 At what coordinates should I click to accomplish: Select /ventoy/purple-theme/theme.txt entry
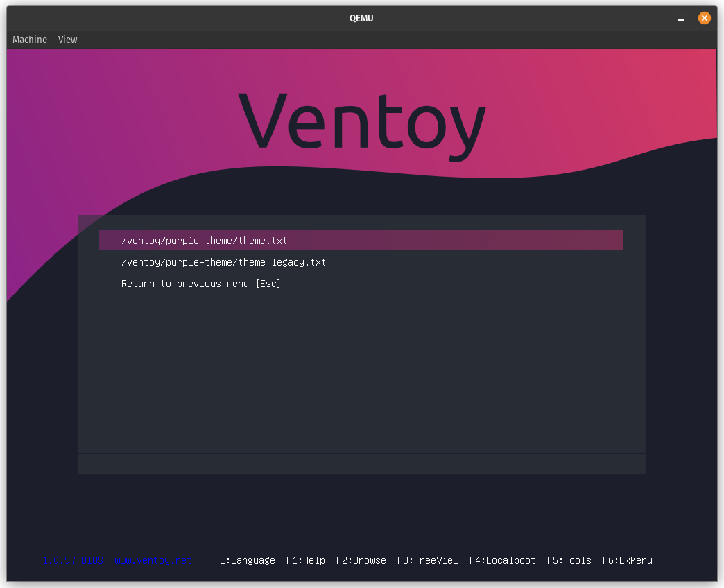click(x=361, y=240)
